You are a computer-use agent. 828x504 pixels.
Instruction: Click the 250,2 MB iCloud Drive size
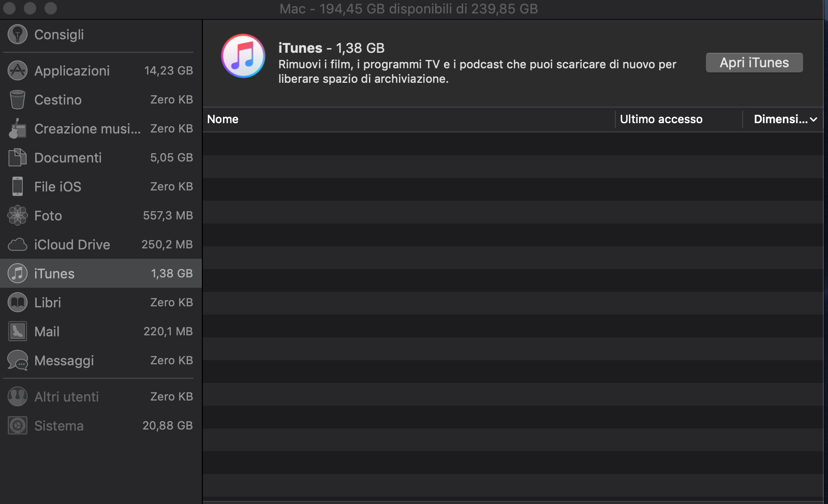pos(167,245)
